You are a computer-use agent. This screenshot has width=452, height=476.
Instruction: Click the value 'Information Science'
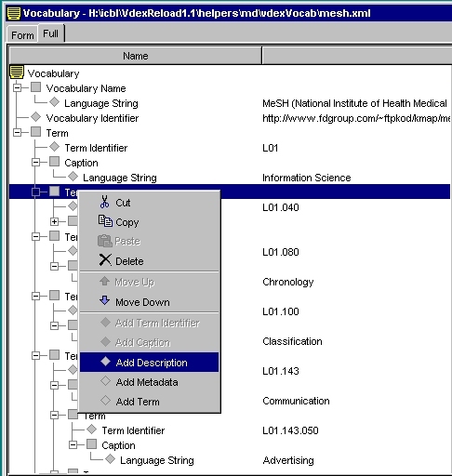(307, 178)
